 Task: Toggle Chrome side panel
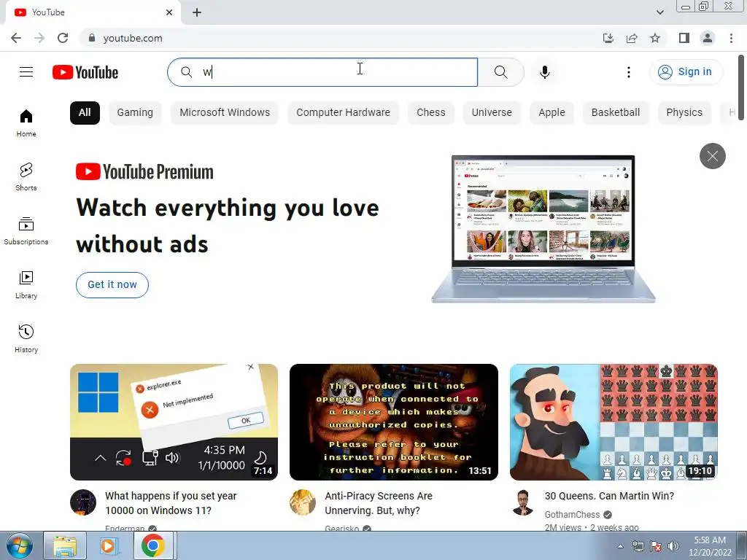pos(684,38)
